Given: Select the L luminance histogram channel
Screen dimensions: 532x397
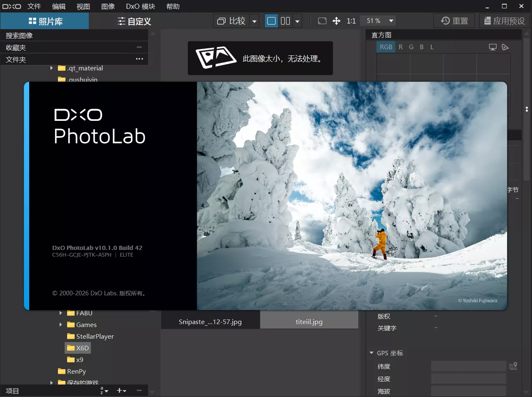Looking at the screenshot, I should 432,47.
